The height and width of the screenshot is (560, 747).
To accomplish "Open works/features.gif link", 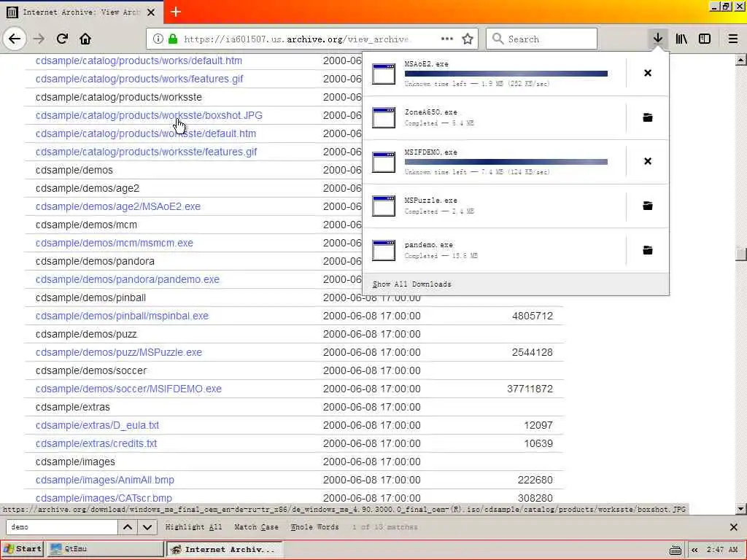I will point(139,79).
